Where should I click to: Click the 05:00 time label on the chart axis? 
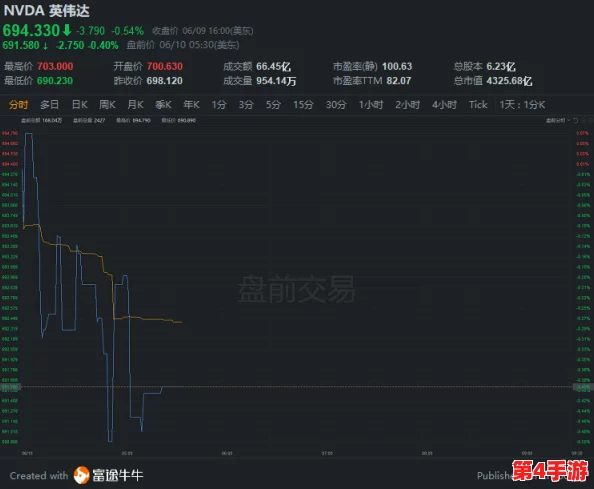coord(127,453)
